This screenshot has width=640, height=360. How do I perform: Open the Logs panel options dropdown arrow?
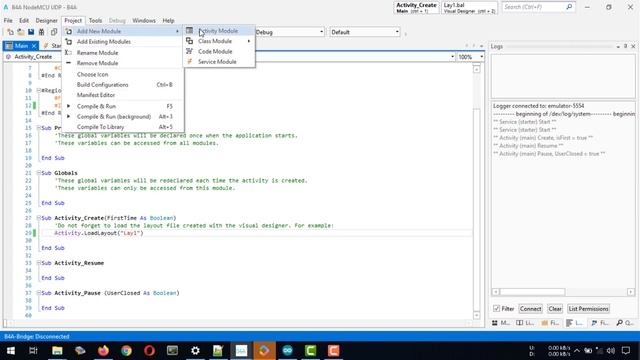click(618, 47)
